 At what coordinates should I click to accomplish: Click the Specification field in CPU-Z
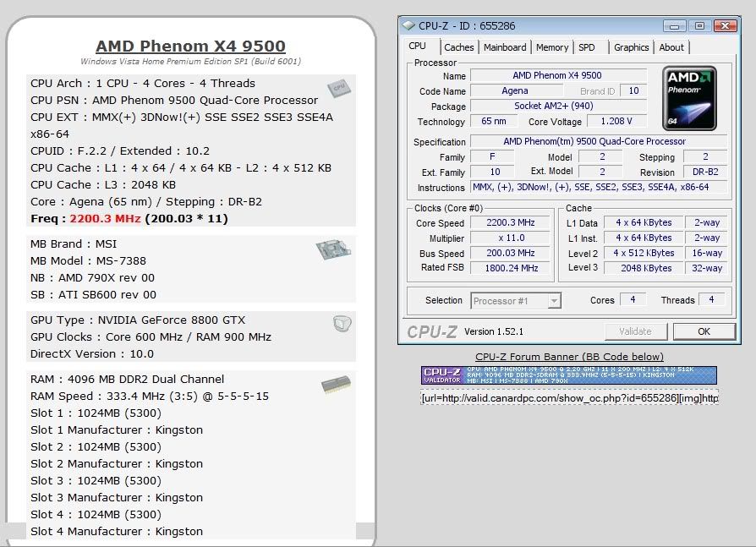599,141
